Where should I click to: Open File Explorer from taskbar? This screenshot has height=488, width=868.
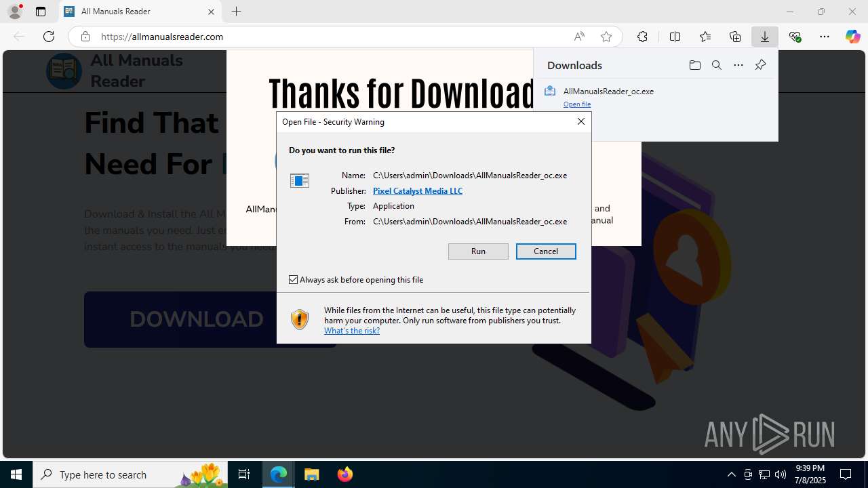pos(312,474)
